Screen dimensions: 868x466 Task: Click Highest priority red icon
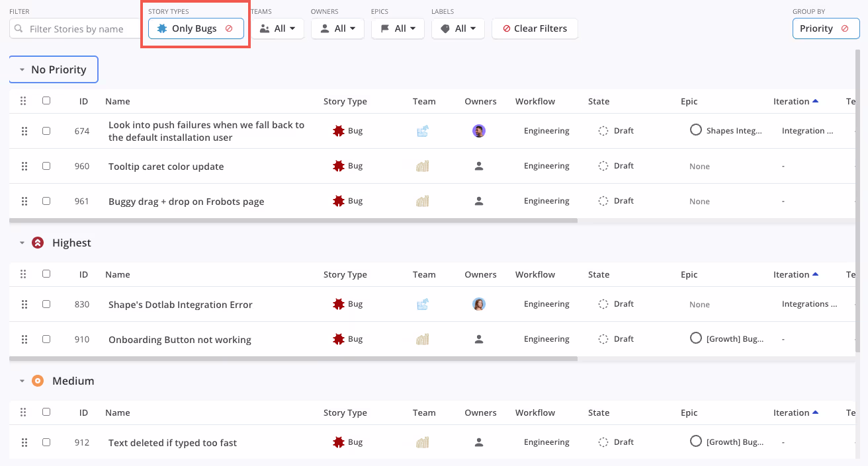tap(38, 243)
